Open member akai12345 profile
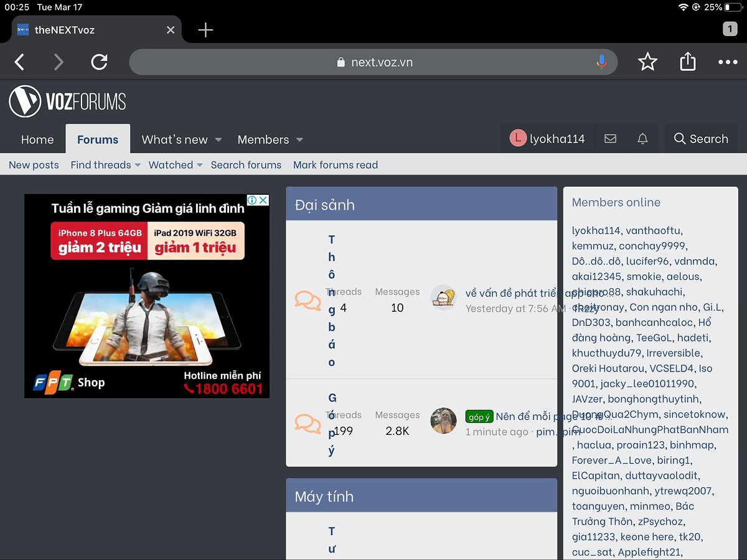The height and width of the screenshot is (560, 747). [596, 276]
